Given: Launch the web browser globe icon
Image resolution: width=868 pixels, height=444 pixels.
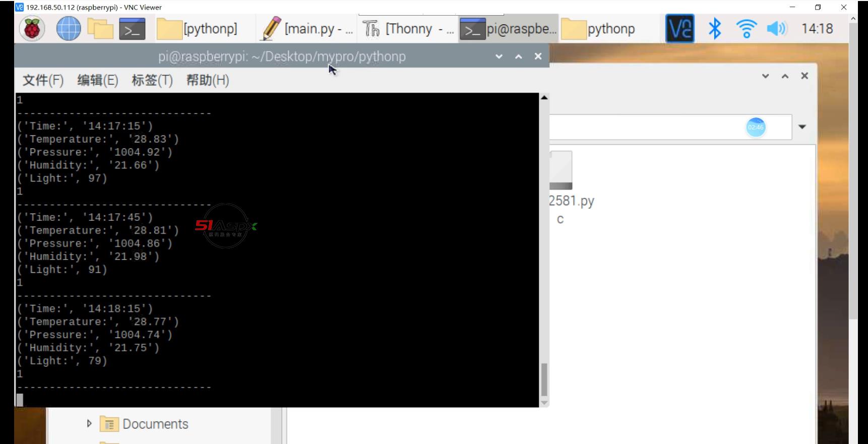Looking at the screenshot, I should (68, 29).
